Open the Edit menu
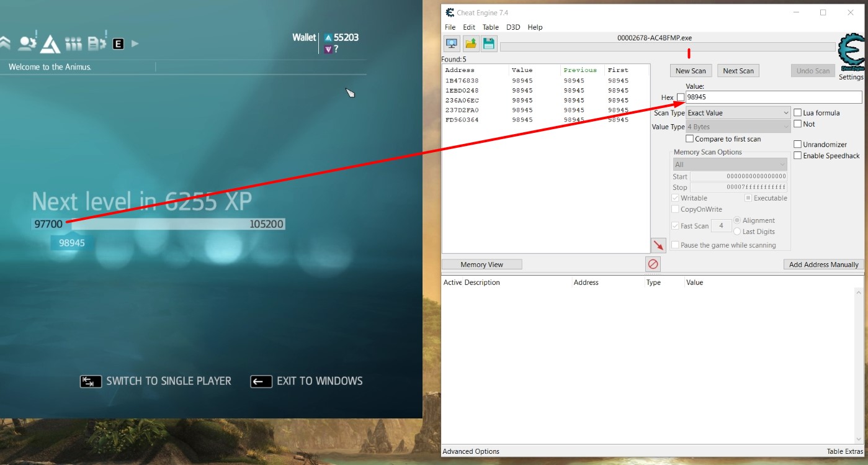This screenshot has width=868, height=465. tap(469, 27)
